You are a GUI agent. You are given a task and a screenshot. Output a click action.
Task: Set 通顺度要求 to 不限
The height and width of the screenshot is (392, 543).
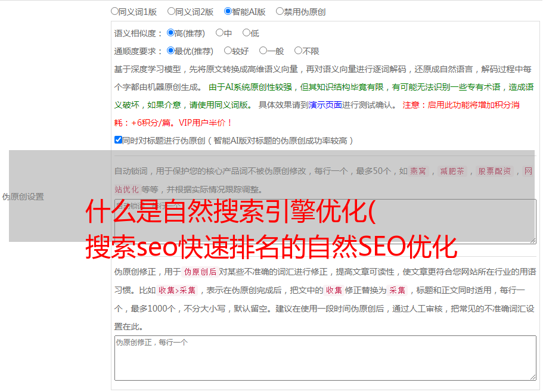pyautogui.click(x=298, y=51)
